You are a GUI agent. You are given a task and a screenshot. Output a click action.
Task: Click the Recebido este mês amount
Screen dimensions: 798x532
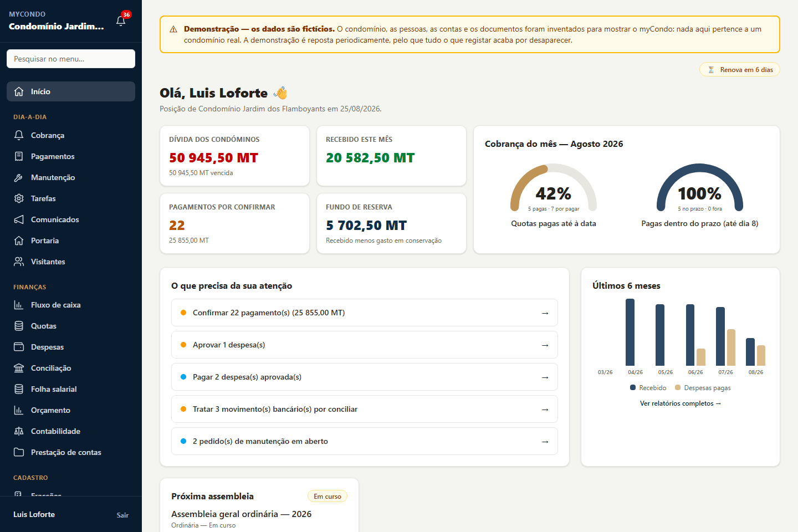click(370, 158)
